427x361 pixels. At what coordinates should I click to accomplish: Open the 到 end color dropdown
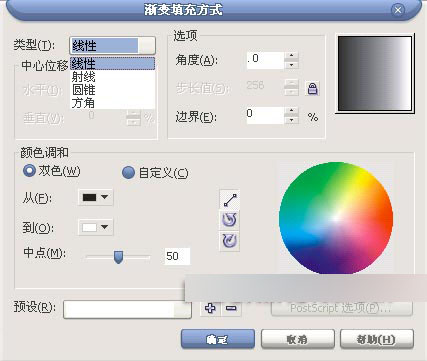tap(96, 227)
